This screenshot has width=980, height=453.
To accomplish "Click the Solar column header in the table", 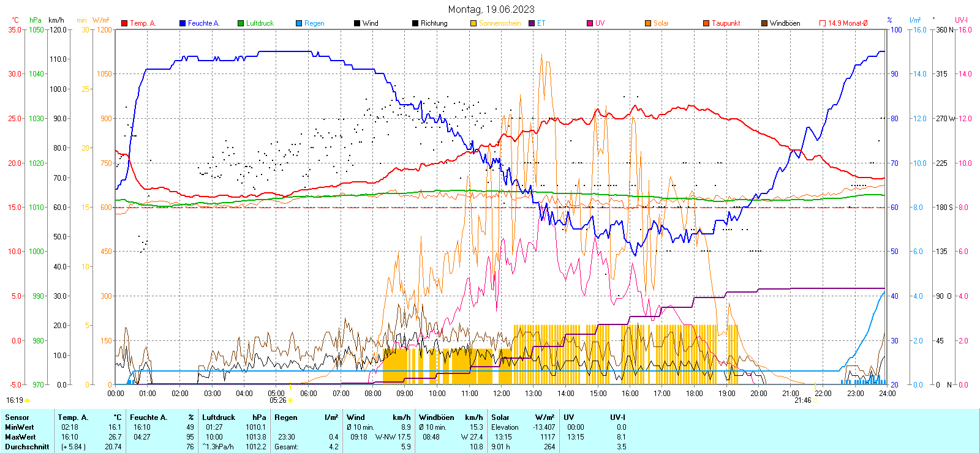I will (x=500, y=417).
